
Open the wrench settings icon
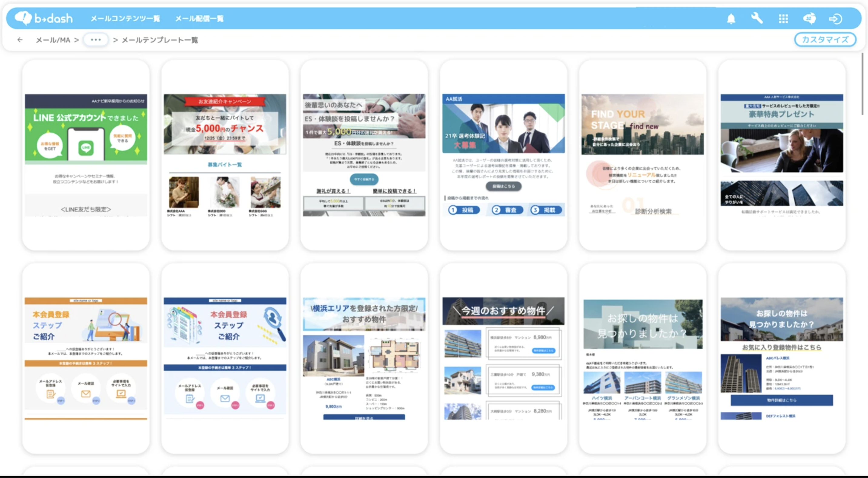tap(757, 18)
